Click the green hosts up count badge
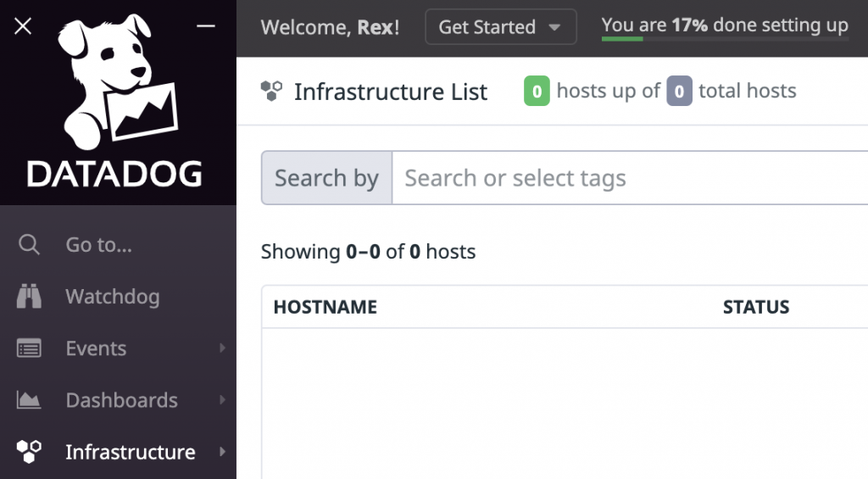The image size is (868, 479). point(537,91)
